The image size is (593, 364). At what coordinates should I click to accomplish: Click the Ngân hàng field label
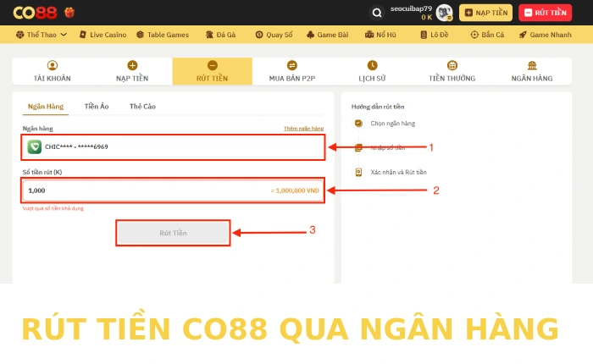tap(38, 129)
